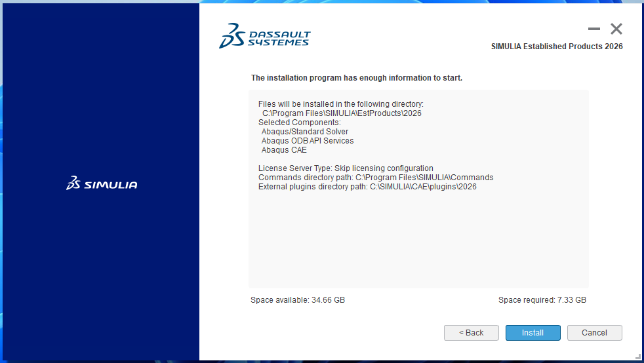This screenshot has width=644, height=363.
Task: Click the resize grip in the window corner
Action: (x=638, y=357)
